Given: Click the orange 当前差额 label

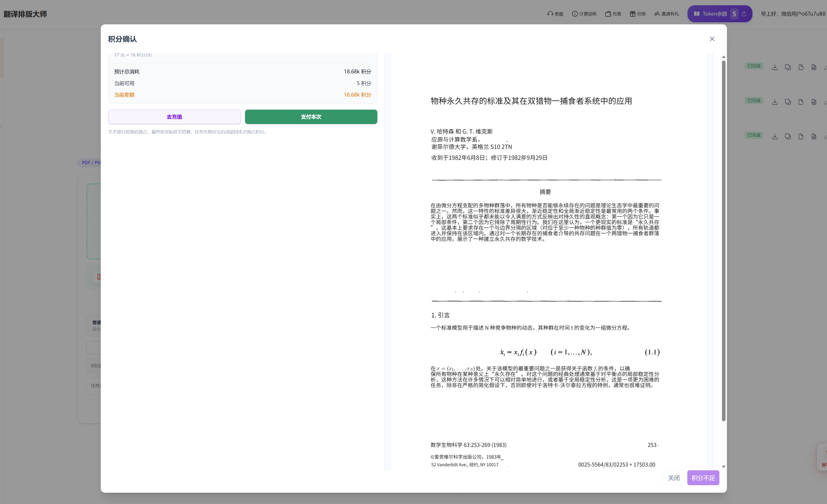Looking at the screenshot, I should point(124,95).
